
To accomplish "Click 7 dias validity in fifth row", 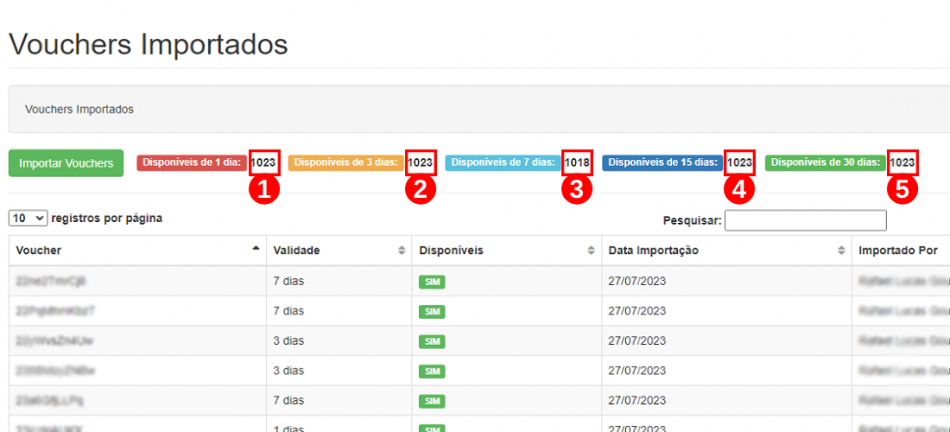I will pyautogui.click(x=288, y=400).
